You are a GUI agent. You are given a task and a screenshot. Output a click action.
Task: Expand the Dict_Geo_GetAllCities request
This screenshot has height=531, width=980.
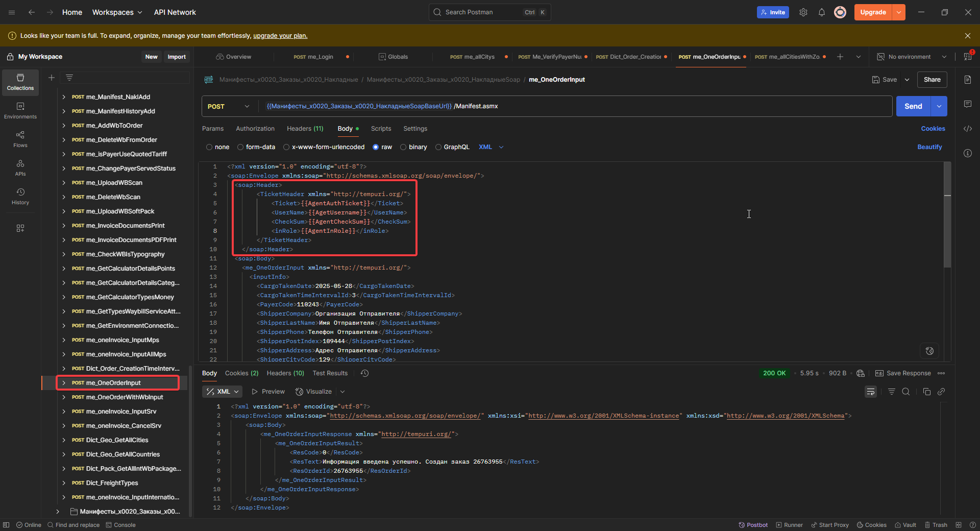point(64,440)
